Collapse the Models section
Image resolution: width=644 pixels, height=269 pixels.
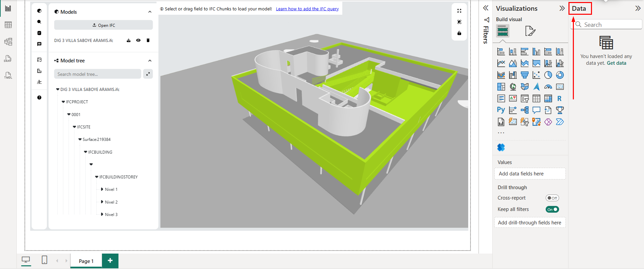coord(150,12)
